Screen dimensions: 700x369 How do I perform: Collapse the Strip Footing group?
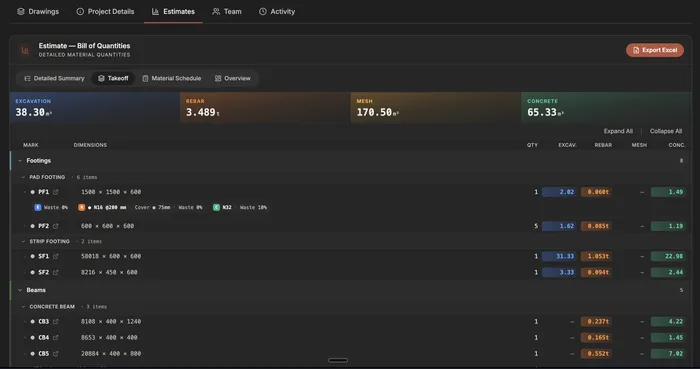[x=23, y=241]
